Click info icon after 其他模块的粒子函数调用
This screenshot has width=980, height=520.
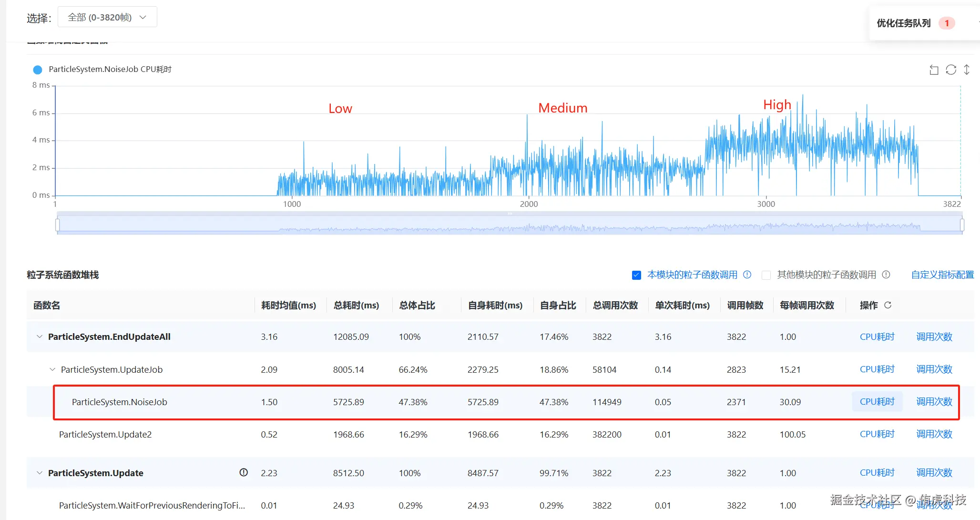(x=886, y=275)
